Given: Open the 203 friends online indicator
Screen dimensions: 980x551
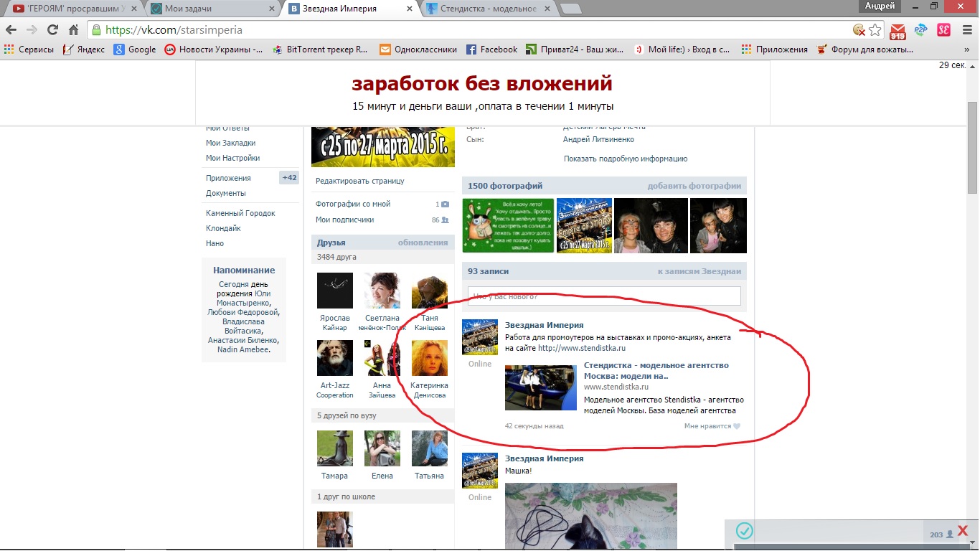Looking at the screenshot, I should (x=941, y=534).
